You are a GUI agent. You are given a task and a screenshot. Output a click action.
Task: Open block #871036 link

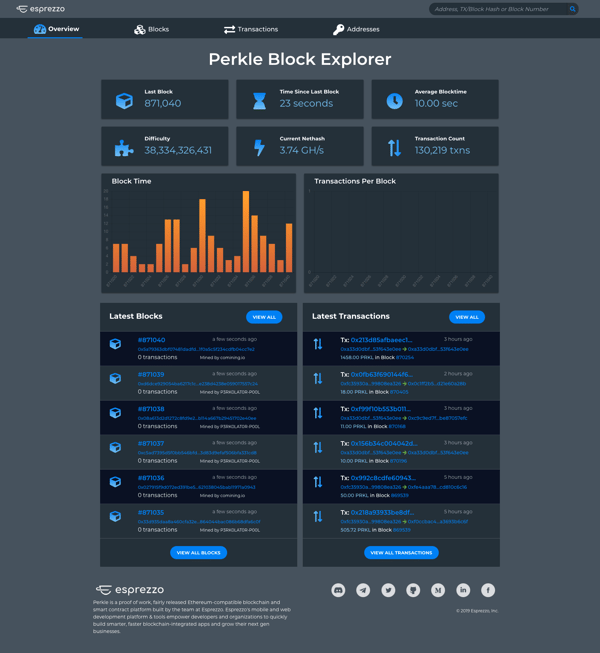pyautogui.click(x=151, y=478)
